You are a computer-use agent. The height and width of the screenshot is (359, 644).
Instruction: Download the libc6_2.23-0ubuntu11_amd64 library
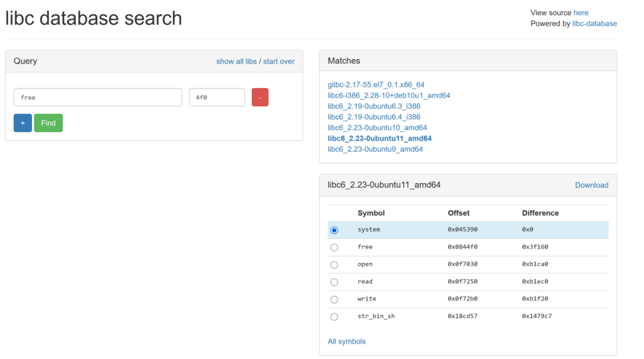click(591, 185)
